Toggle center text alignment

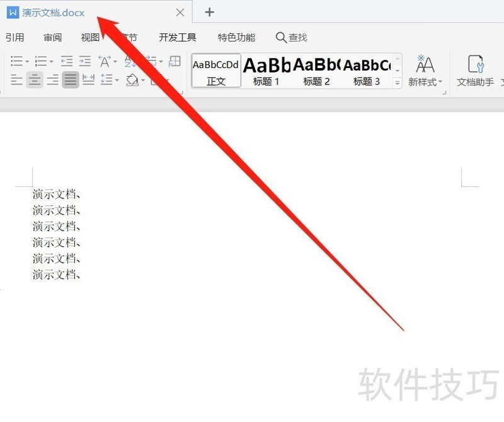35,79
